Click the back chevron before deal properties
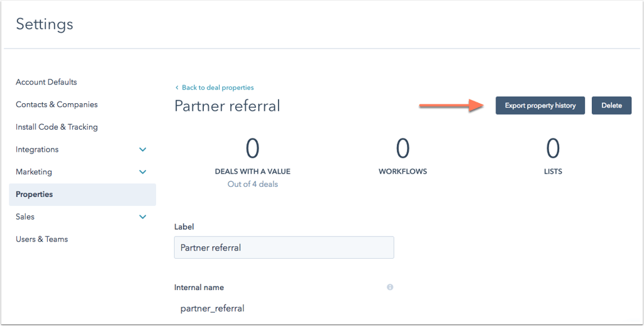The height and width of the screenshot is (326, 644). coord(177,87)
